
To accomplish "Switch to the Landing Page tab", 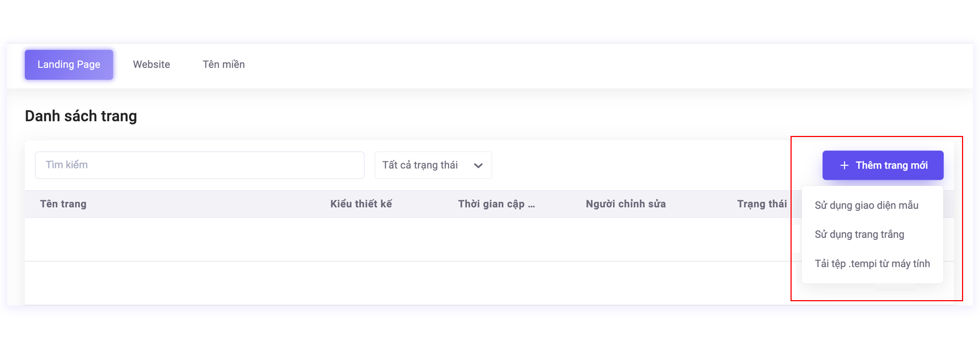I will point(69,65).
